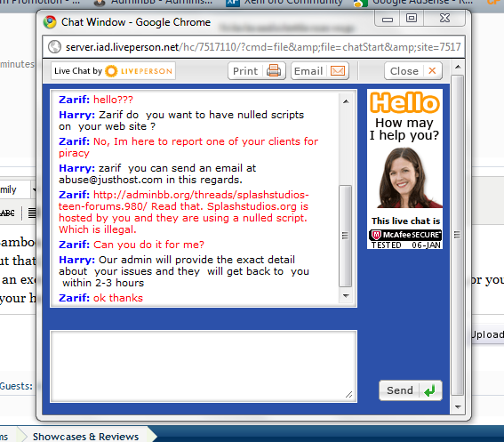Click the 'How may I help you?' text
The image size is (504, 442).
(x=404, y=129)
